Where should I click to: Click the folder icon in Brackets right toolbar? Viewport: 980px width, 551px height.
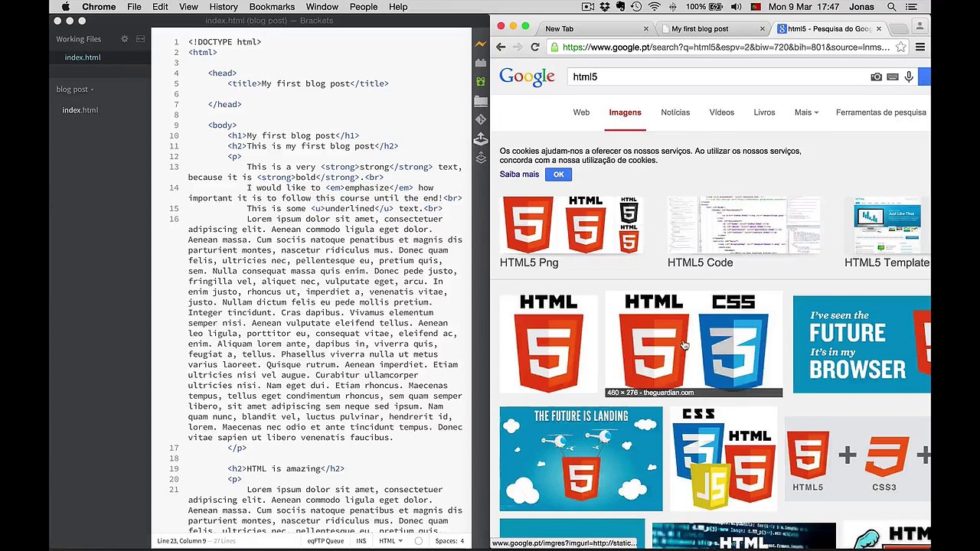(x=480, y=100)
